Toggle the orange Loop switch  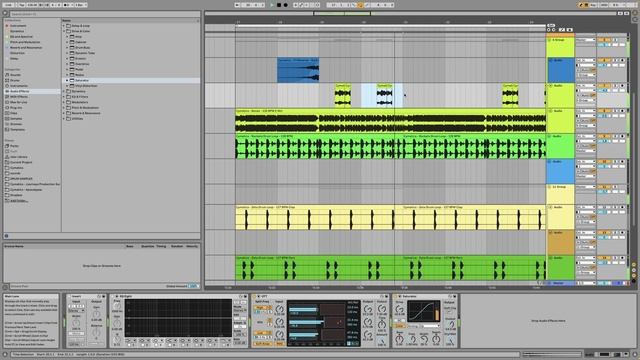point(360,5)
